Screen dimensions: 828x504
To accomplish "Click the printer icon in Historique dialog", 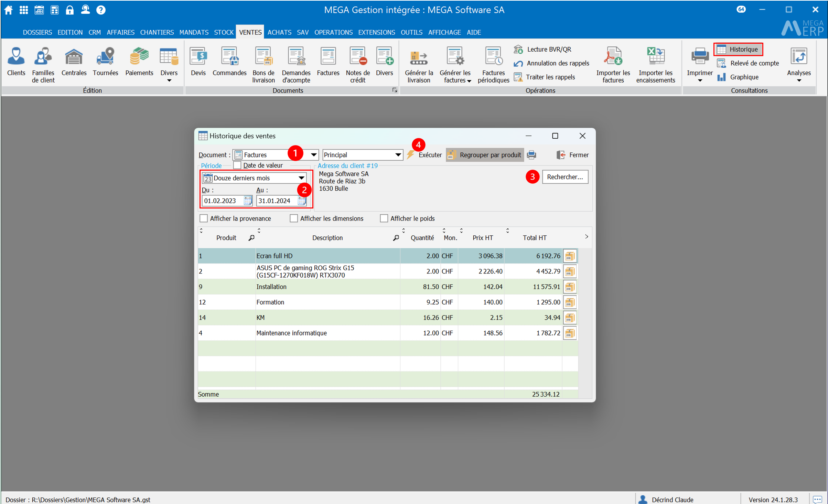I will [x=531, y=155].
